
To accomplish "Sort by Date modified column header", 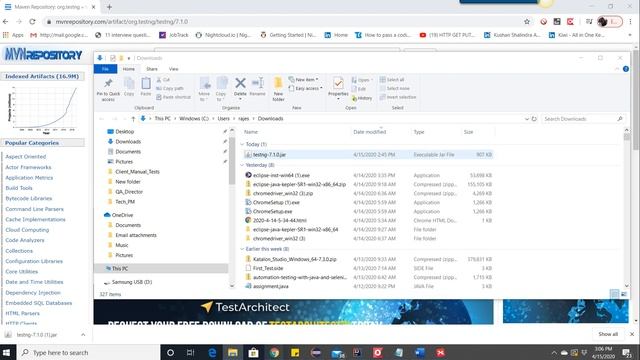I will click(x=370, y=132).
